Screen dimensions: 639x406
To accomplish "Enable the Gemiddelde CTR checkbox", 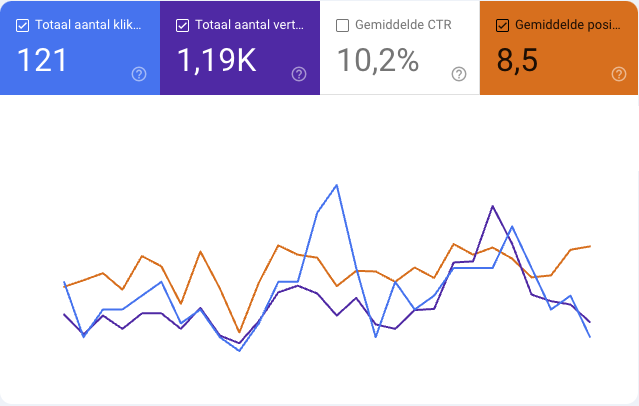I will point(342,25).
